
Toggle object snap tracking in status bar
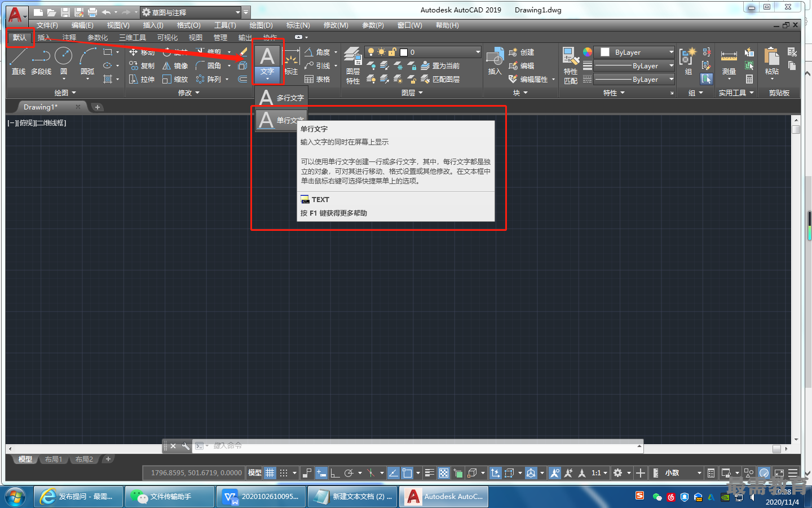[x=393, y=473]
